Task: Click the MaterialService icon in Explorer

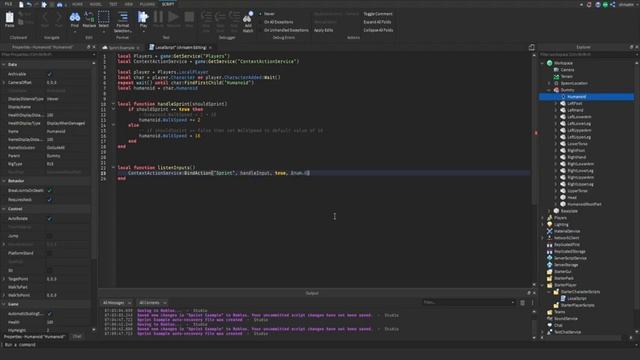Action: 549,231
